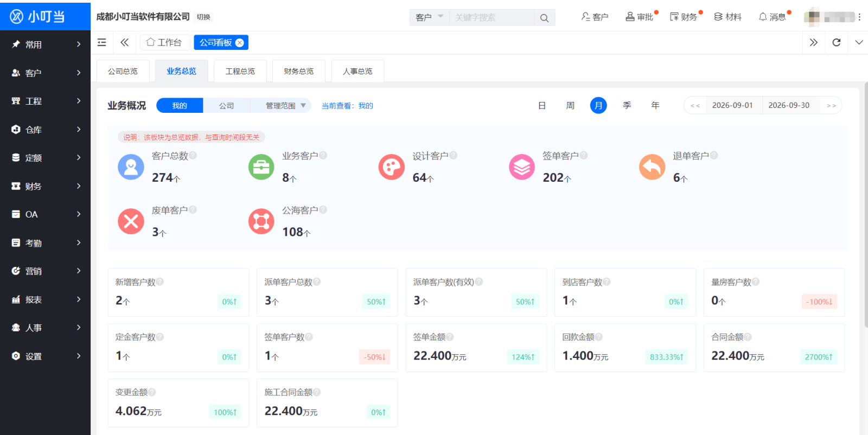Expand the 报表 sidebar menu
The width and height of the screenshot is (868, 435).
(46, 299)
